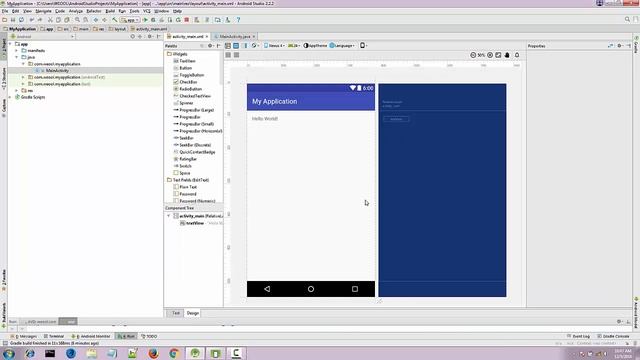Open Firefox from the Windows taskbar
The image size is (640, 360).
153,353
